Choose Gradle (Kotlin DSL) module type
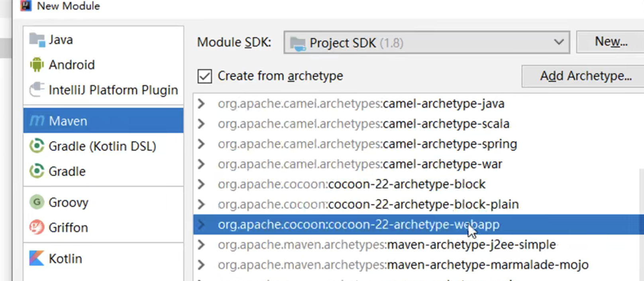 coord(103,146)
